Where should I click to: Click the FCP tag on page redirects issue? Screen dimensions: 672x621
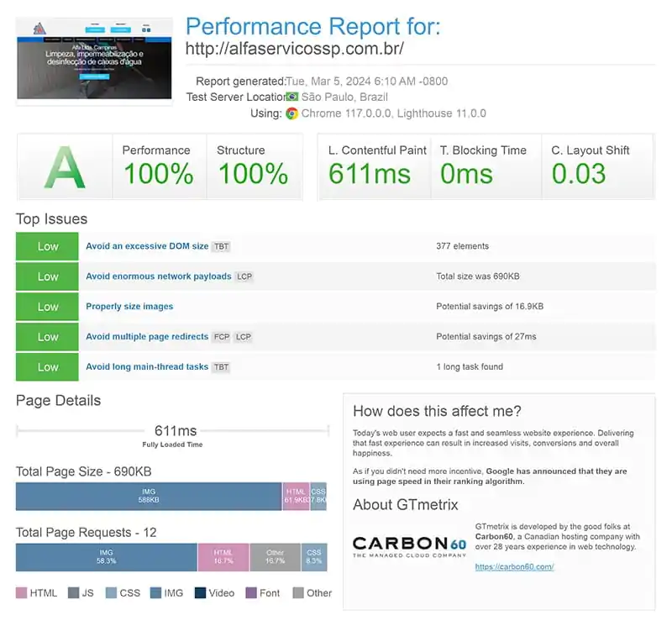coord(223,336)
